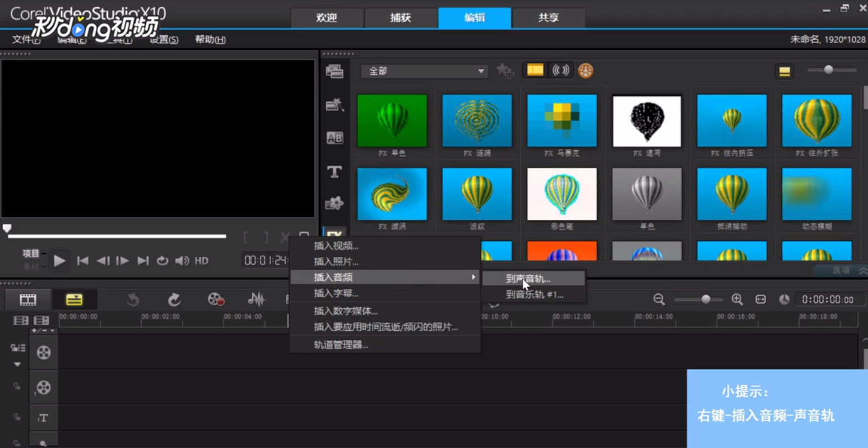Select the FX 往外扩张 filter thumbnail

point(817,121)
